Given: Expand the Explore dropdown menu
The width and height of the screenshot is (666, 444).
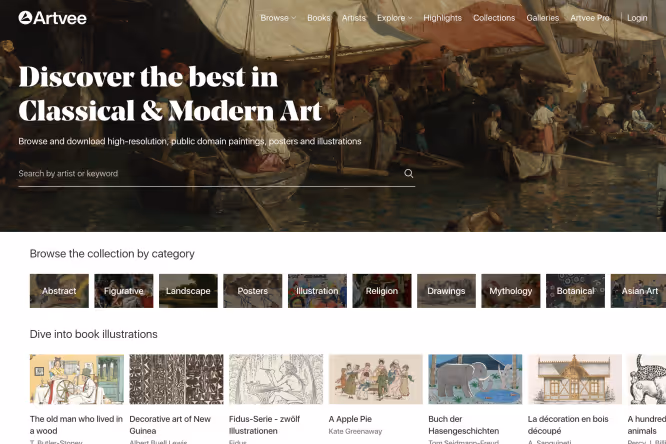Looking at the screenshot, I should [394, 18].
